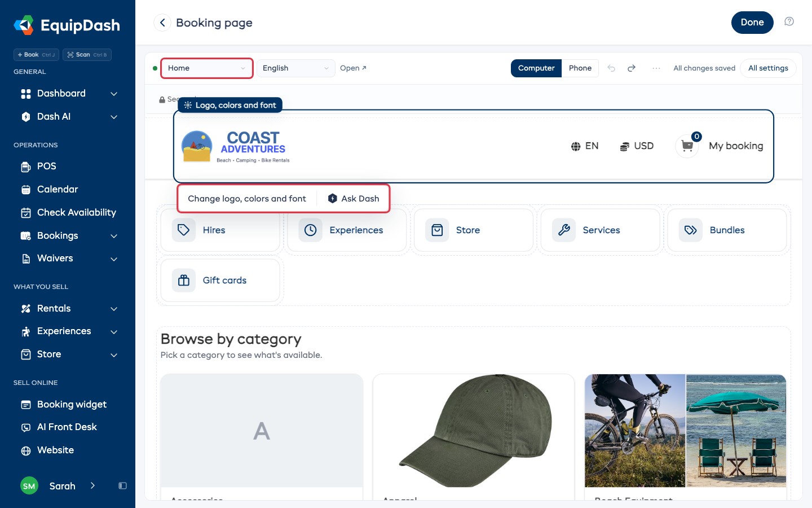Viewport: 812px width, 508px height.
Task: Click the + Book shortcut button
Action: 37,55
